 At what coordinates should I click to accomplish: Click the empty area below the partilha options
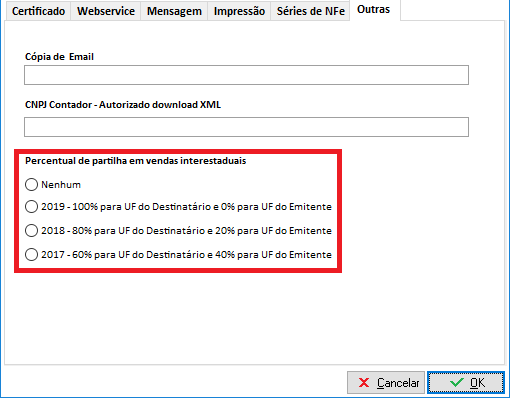[x=254, y=318]
